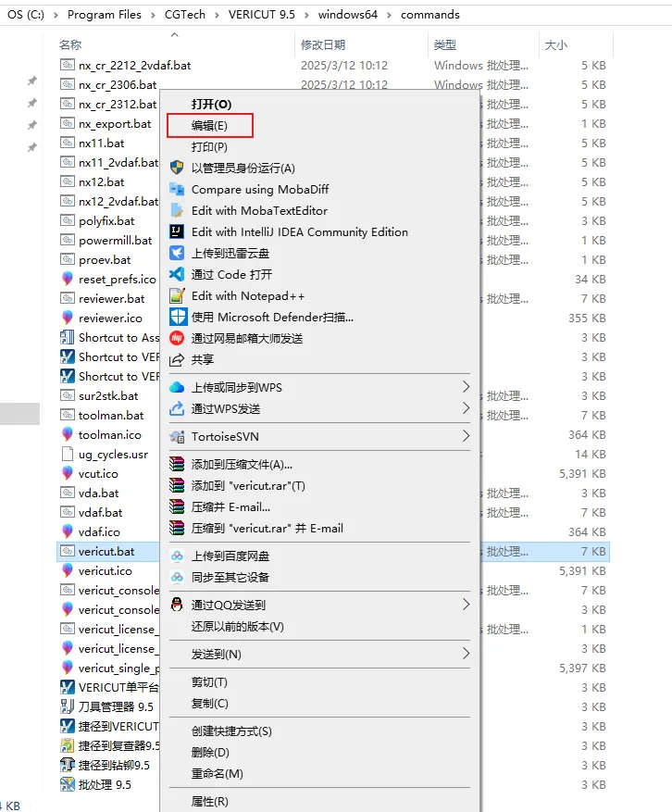This screenshot has width=672, height=812.
Task: Choose 复制(C) from the context menu
Action: 319,704
